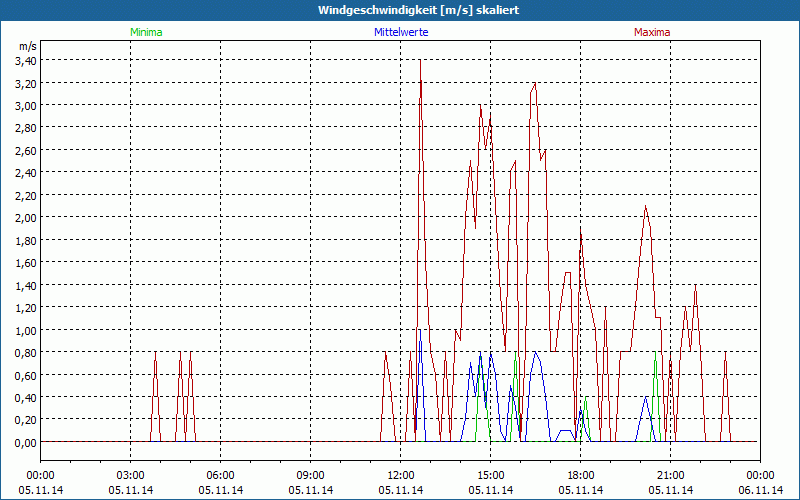Click the 06.11.14 date label
The width and height of the screenshot is (800, 500).
761,490
